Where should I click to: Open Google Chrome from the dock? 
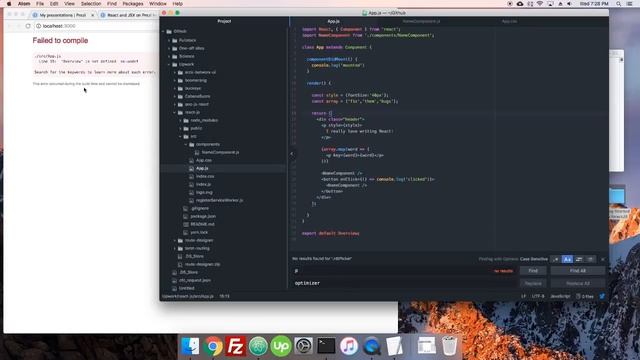coord(213,346)
